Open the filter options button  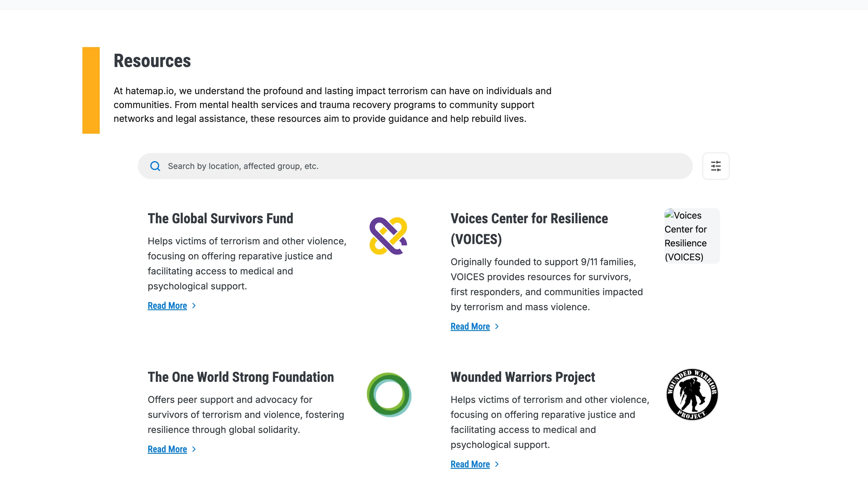tap(715, 166)
